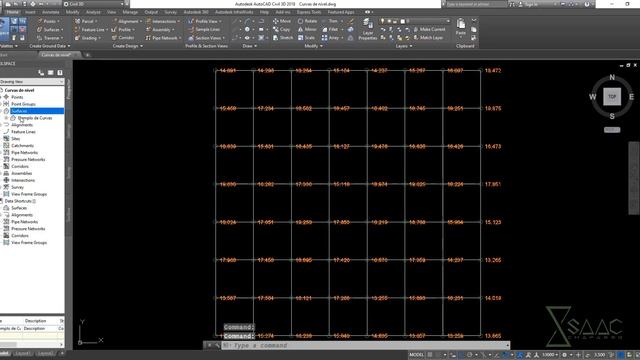Viewport: 640px width, 360px height.
Task: Select the Scale tool
Action: pos(306,38)
